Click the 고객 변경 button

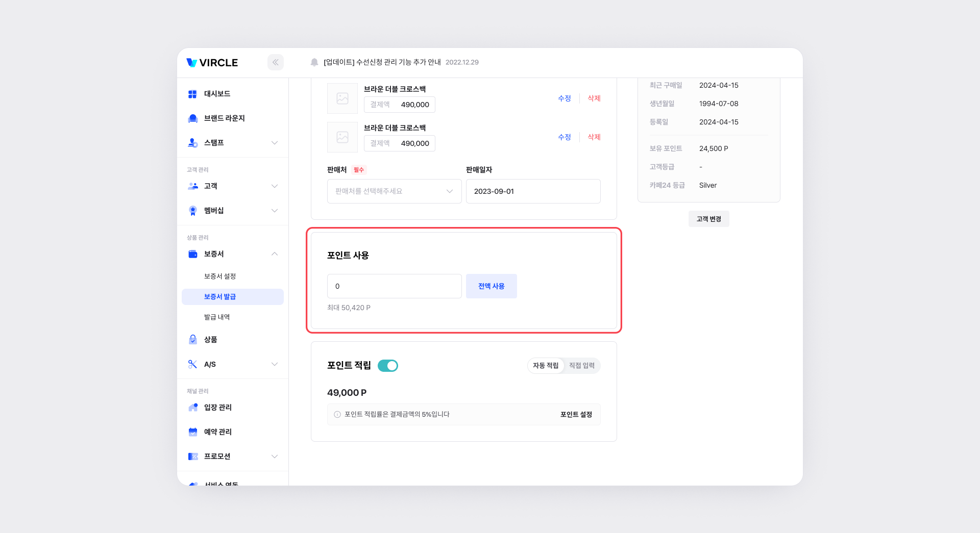[709, 219]
